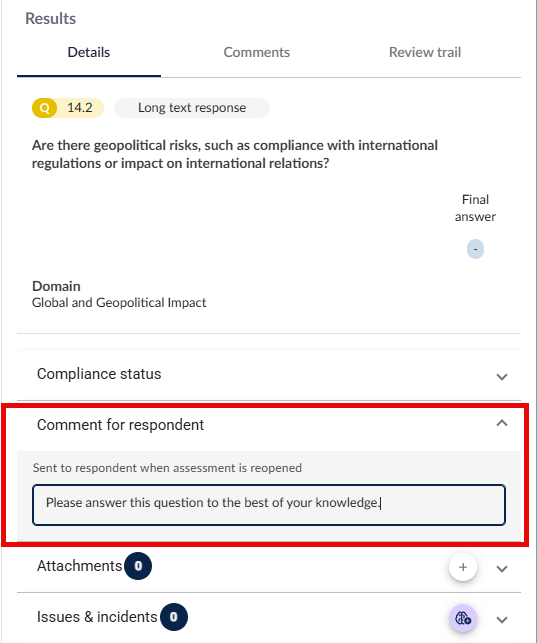Click the Attachments count badge showing 0
This screenshot has width=537, height=643.
pos(138,566)
